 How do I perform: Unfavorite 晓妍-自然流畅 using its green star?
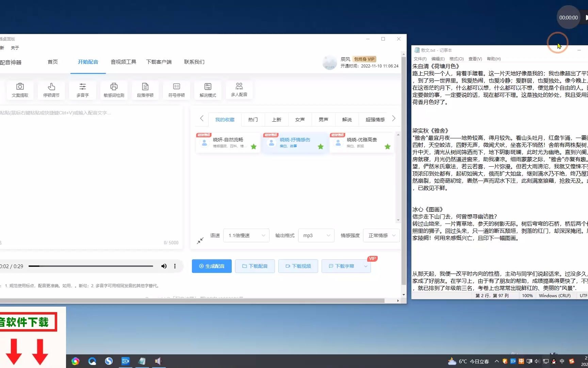(254, 147)
